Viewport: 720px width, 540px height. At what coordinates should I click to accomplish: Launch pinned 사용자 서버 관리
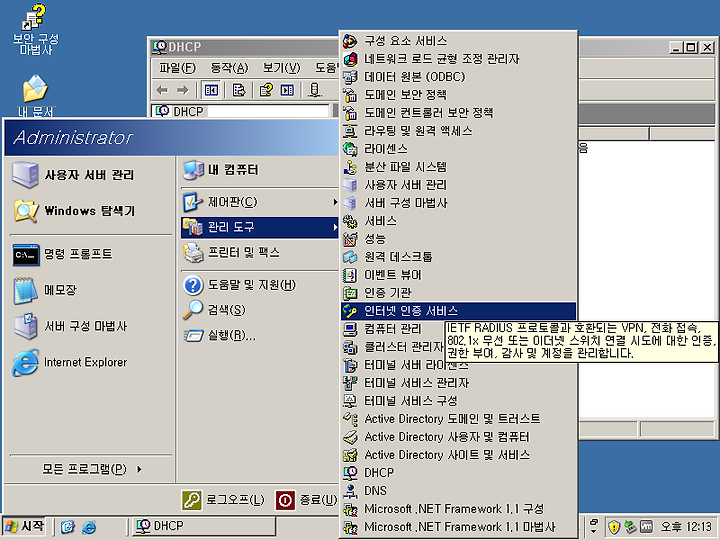(91, 175)
